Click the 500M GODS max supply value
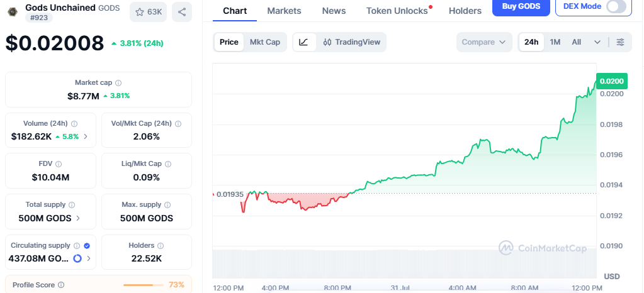 click(147, 218)
